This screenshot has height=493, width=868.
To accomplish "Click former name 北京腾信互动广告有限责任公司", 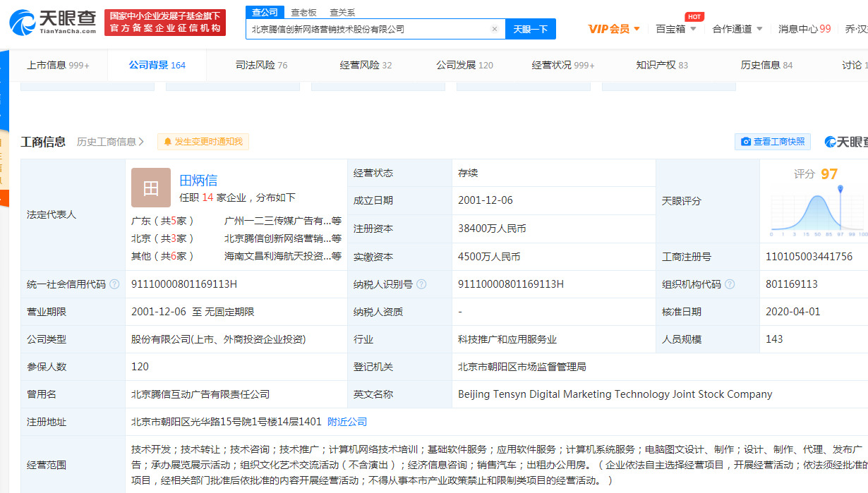I will [x=200, y=394].
